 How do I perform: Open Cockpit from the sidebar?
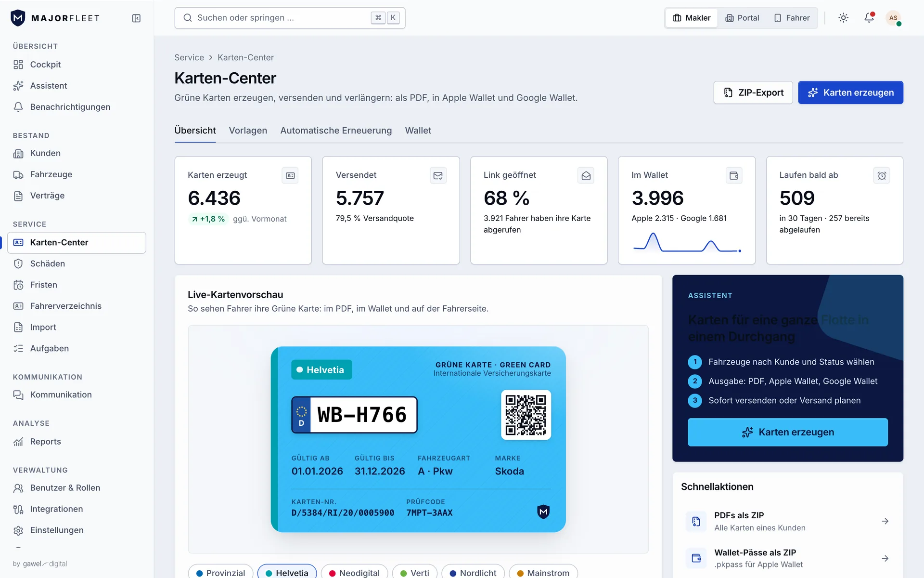click(x=77, y=65)
